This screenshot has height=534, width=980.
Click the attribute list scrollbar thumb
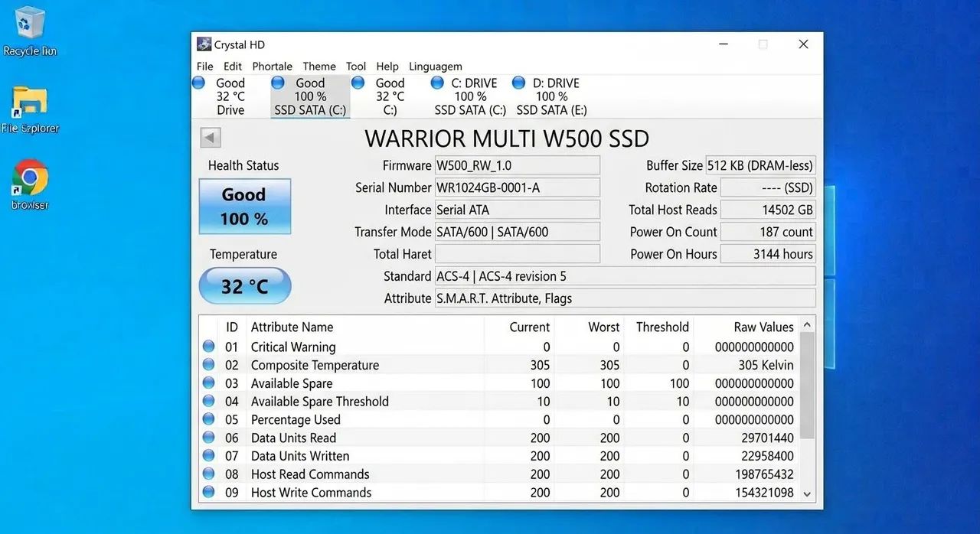(807, 386)
